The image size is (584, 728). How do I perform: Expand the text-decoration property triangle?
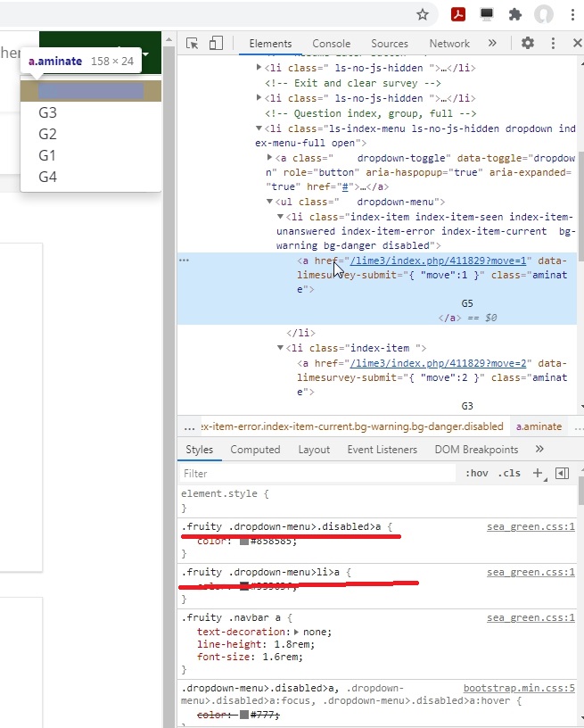pyautogui.click(x=297, y=632)
